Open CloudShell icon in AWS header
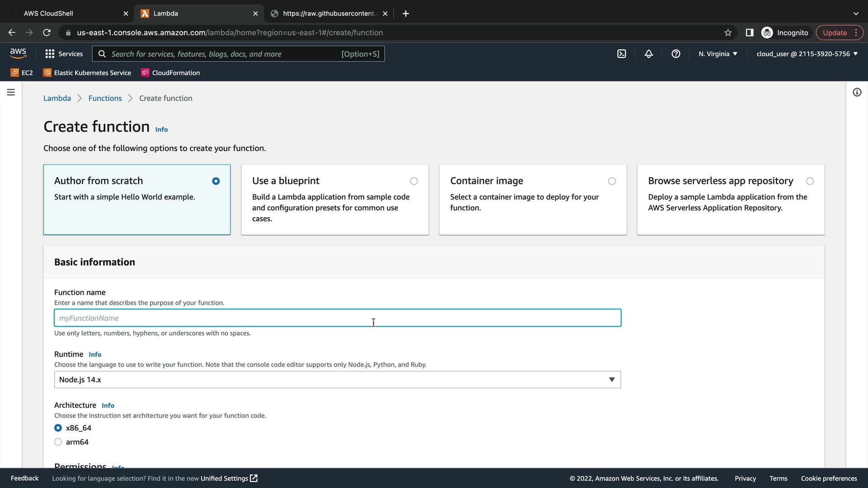 coord(622,54)
